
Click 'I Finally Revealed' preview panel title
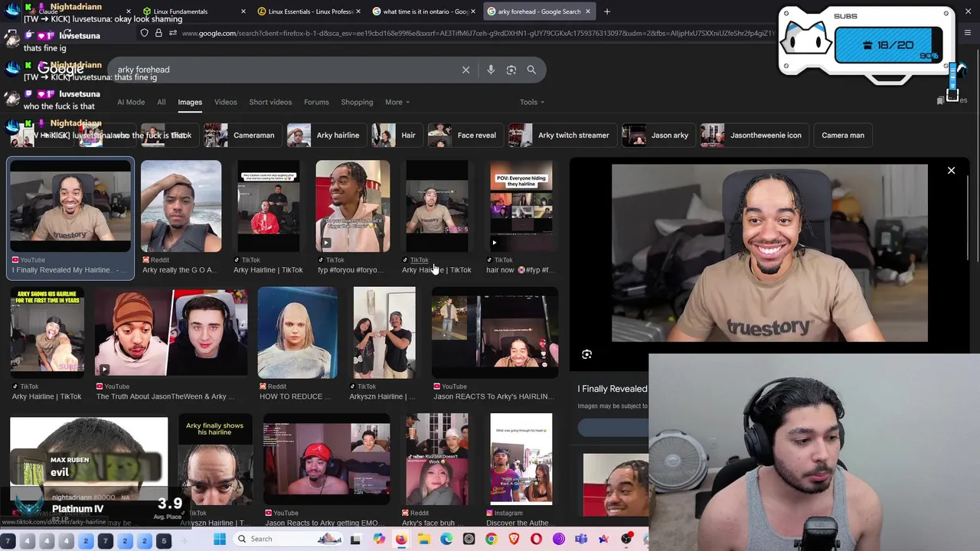tap(612, 389)
